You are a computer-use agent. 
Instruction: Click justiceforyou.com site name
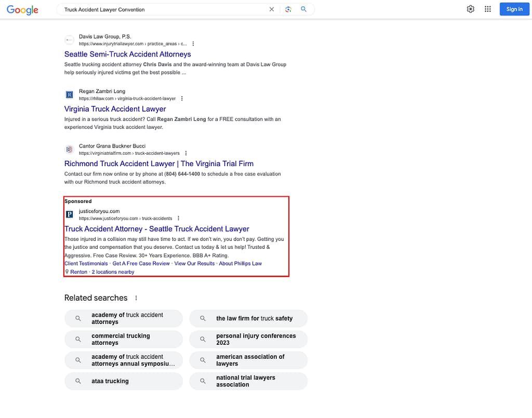pos(99,211)
